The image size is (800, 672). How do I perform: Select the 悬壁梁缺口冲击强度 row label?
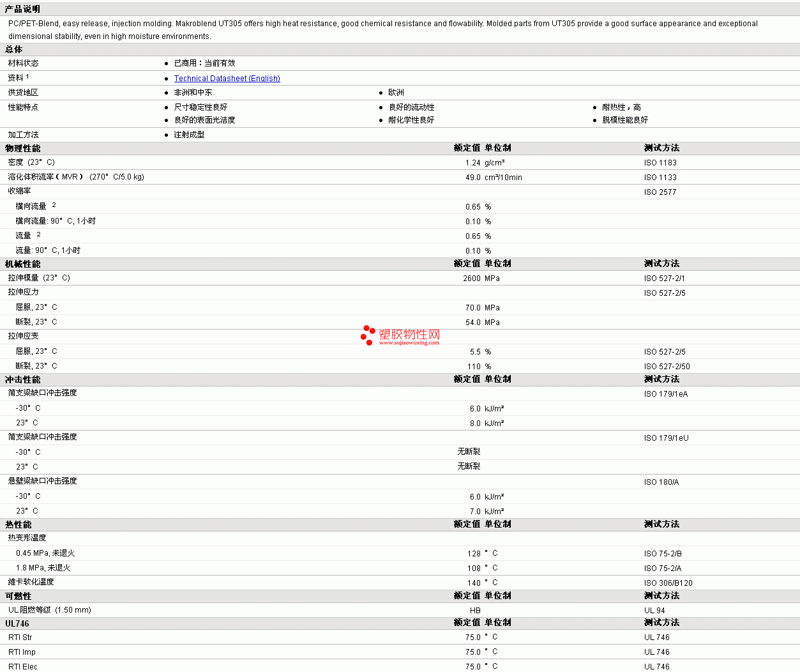pyautogui.click(x=42, y=481)
